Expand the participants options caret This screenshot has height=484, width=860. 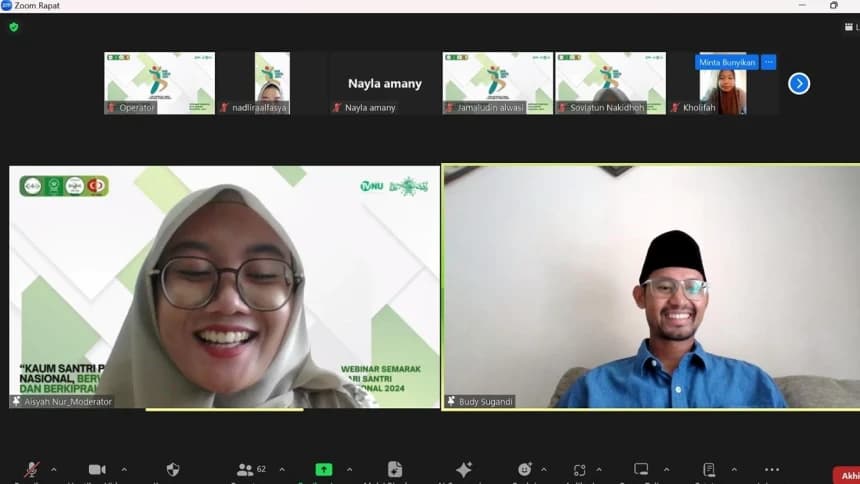282,469
